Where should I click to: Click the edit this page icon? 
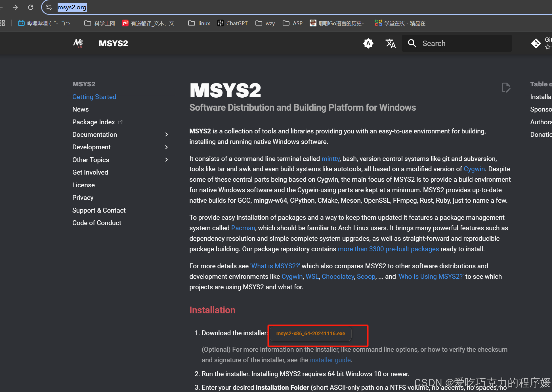pos(506,88)
